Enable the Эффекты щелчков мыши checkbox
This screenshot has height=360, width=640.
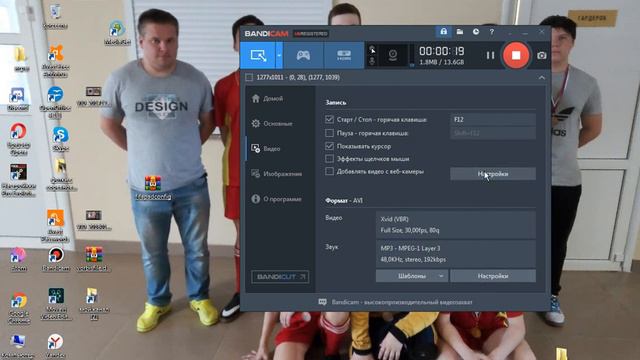329,158
